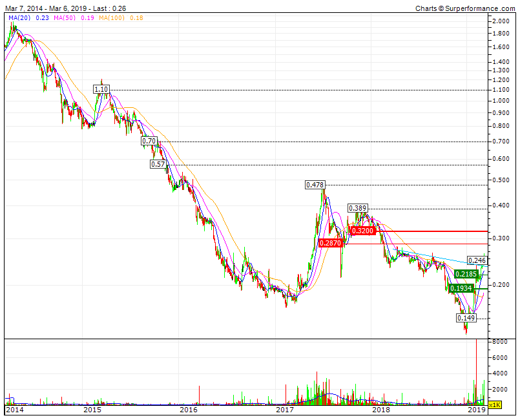
Task: Click the 0.478 peak price label
Action: 315,185
